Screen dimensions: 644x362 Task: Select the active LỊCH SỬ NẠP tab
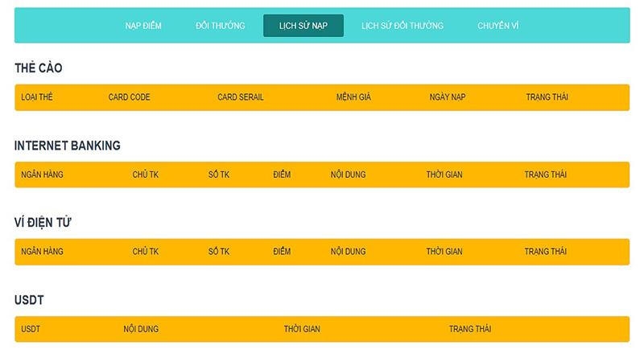pyautogui.click(x=303, y=26)
